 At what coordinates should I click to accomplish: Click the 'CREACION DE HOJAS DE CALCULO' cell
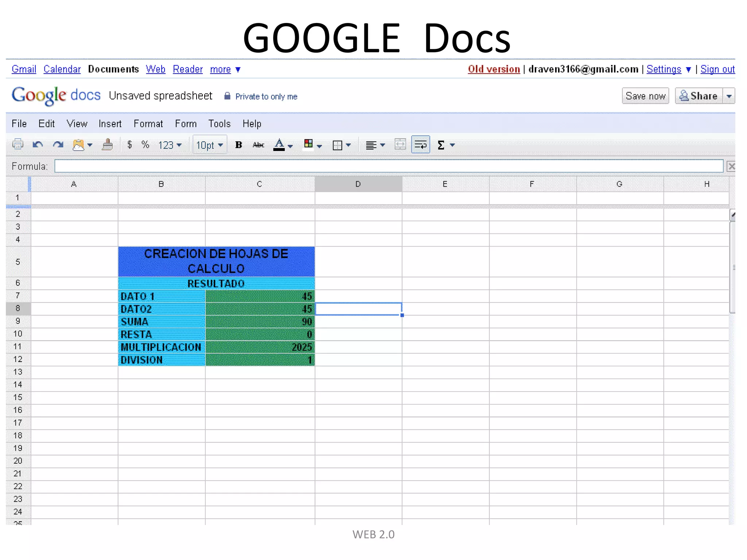point(216,261)
